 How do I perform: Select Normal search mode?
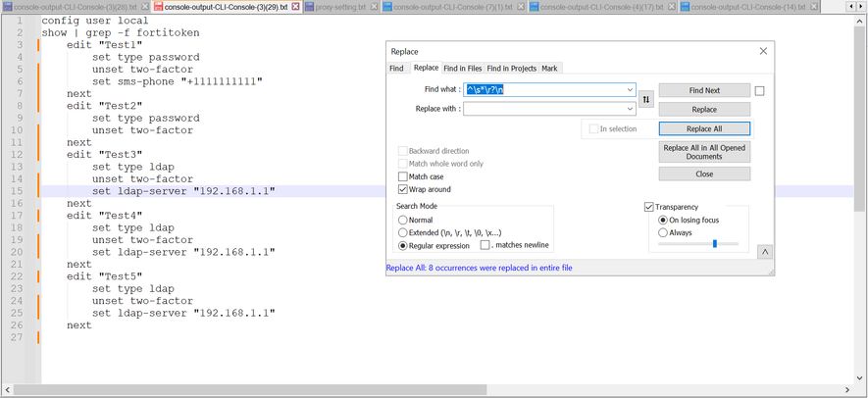click(x=403, y=220)
